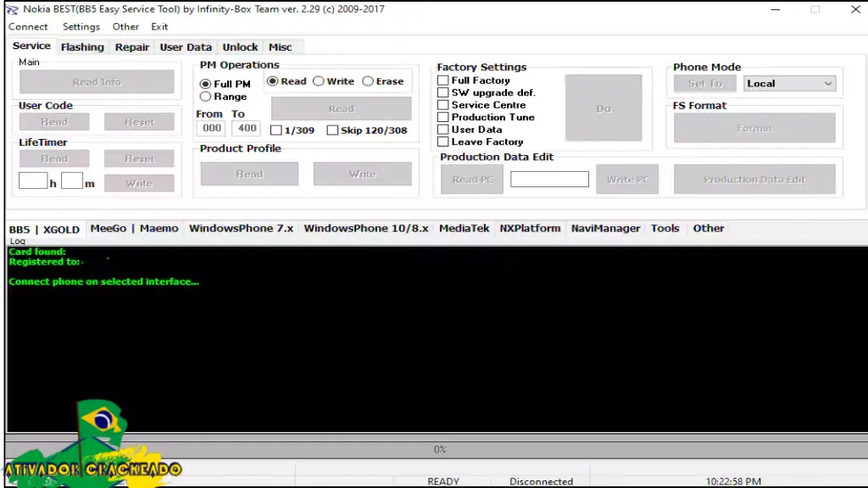Screen dimensions: 868x488
Task: Click the Nokia BEST app icon in title bar
Action: 12,9
